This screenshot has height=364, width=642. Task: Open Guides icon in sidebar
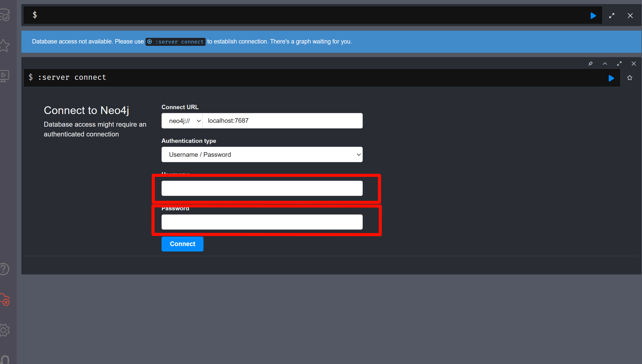pos(4,76)
